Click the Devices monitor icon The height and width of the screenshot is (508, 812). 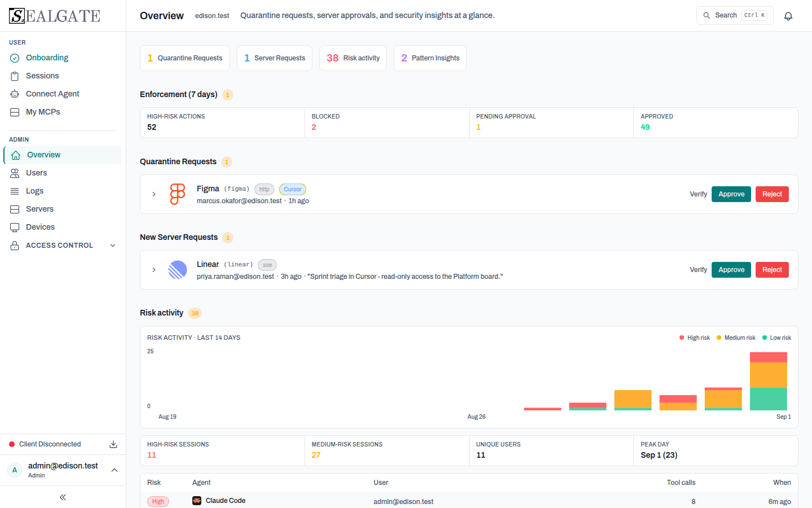point(15,227)
